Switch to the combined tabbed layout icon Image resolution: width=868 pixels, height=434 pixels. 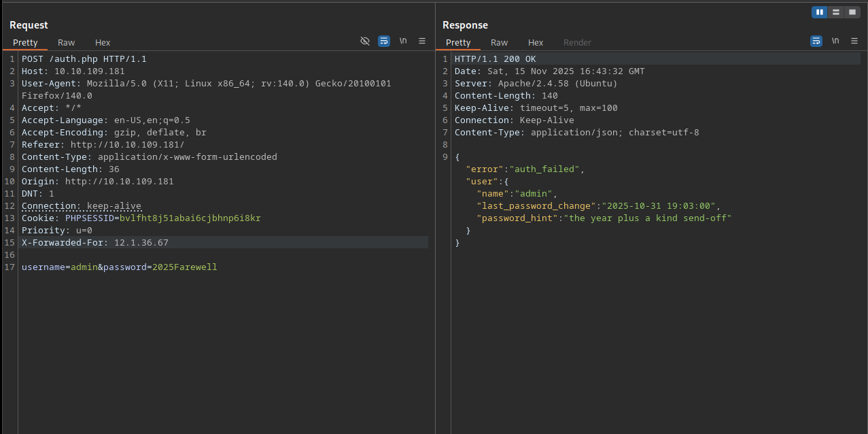click(x=852, y=12)
